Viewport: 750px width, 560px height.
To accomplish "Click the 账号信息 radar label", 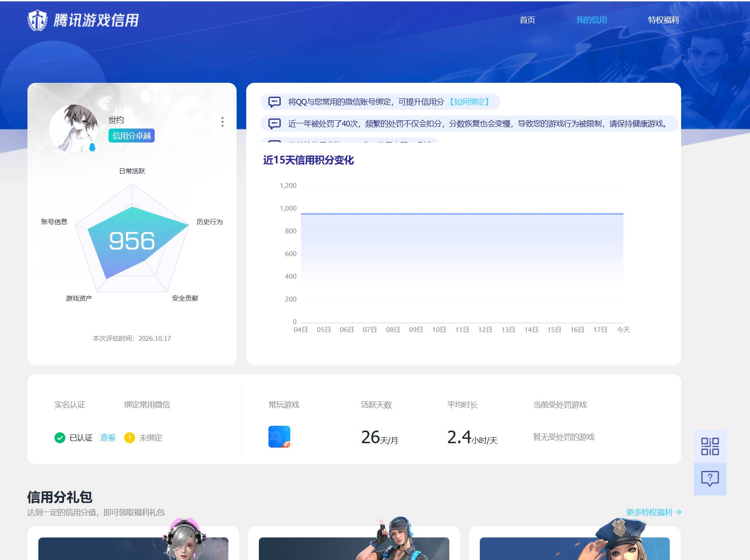I will click(54, 222).
